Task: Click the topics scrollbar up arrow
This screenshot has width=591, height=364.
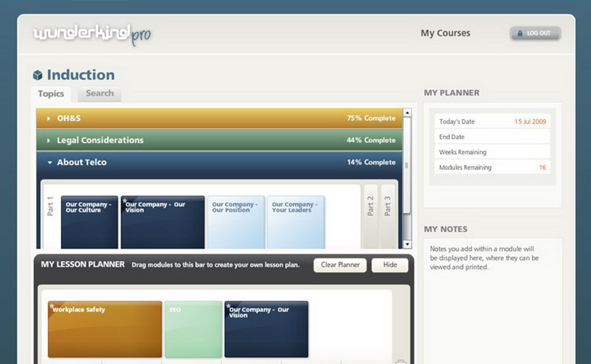Action: (x=407, y=113)
